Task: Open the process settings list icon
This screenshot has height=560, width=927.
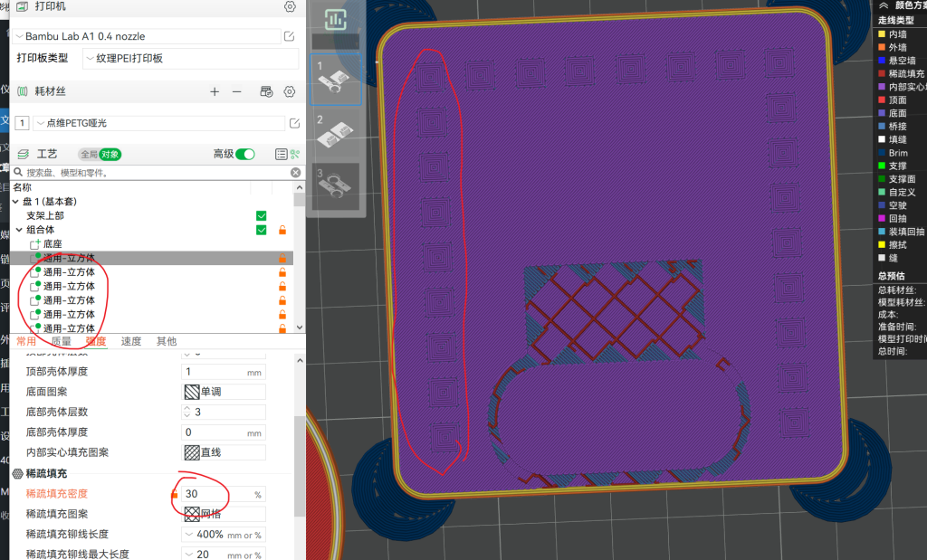Action: 282,154
